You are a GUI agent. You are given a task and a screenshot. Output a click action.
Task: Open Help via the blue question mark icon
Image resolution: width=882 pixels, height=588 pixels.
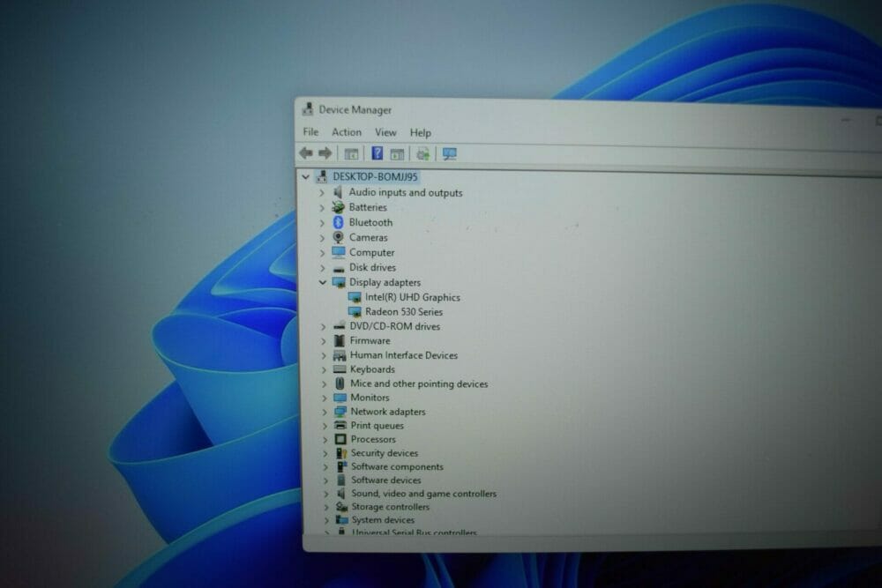click(x=377, y=153)
